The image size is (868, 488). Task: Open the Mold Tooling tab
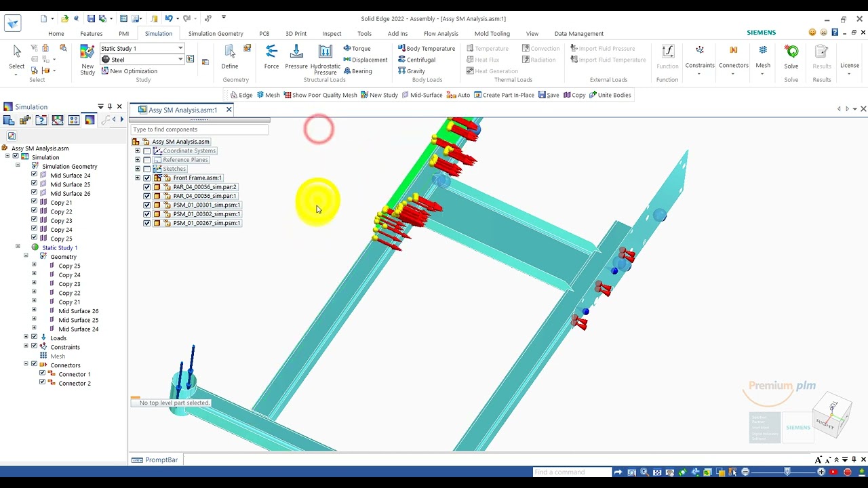pos(492,33)
